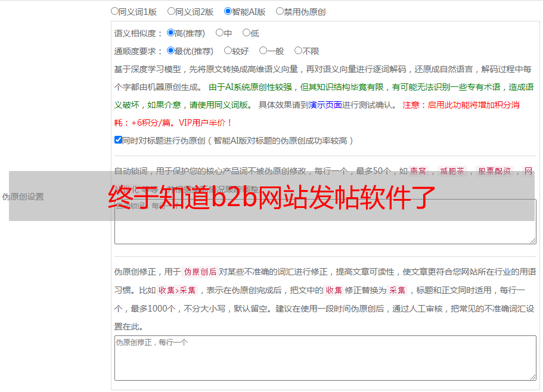The height and width of the screenshot is (392, 543).
Task: Click the 伪原创修正 textarea
Action: (325, 358)
